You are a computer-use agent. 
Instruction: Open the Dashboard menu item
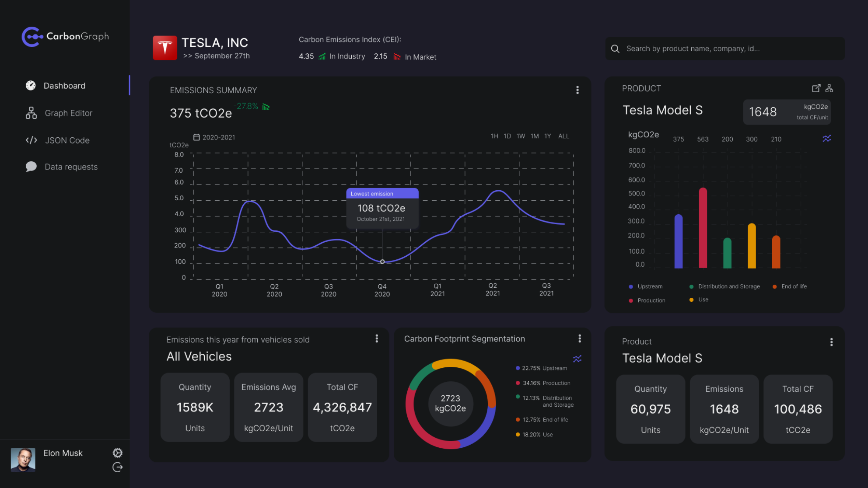[64, 86]
